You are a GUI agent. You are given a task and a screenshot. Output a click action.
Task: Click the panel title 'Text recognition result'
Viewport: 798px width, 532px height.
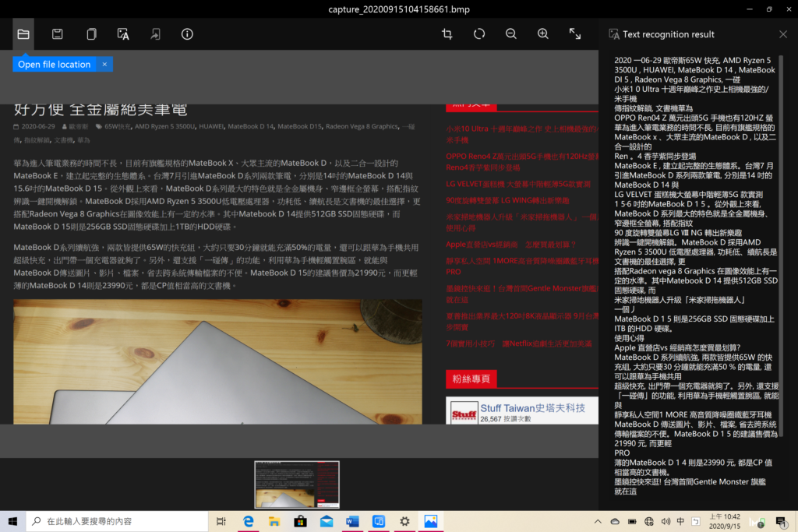[x=668, y=34]
